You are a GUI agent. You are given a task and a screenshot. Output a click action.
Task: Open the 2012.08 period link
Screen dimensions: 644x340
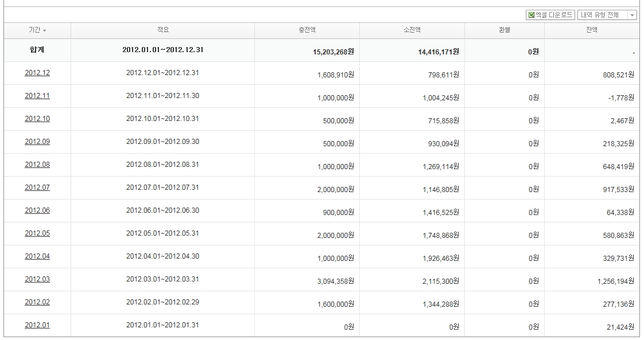37,165
